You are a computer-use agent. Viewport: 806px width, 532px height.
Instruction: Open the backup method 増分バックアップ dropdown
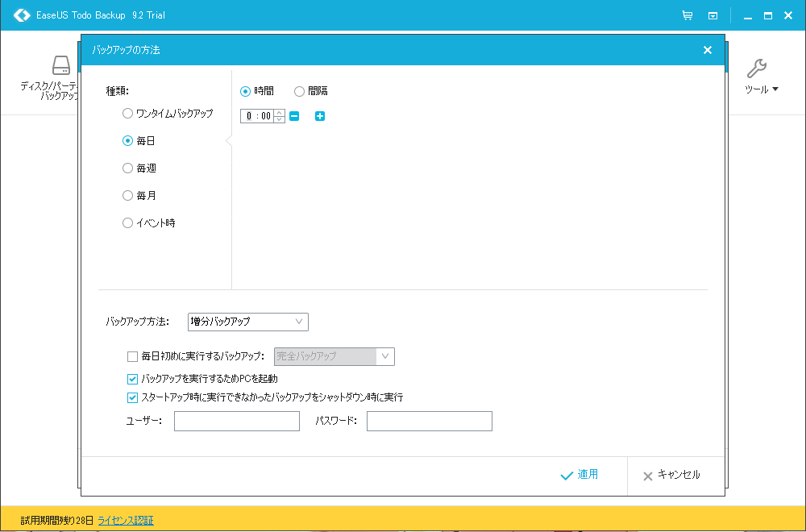pos(247,322)
